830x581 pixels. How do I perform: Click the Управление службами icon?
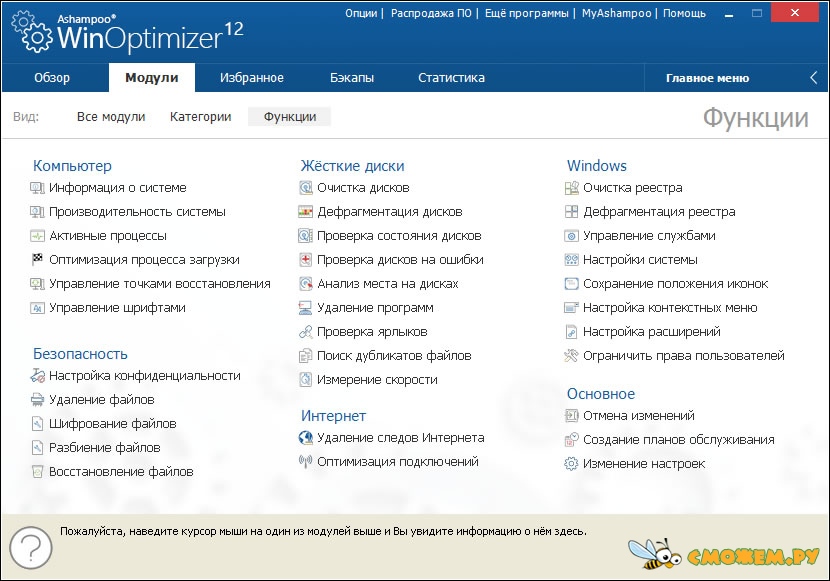coord(572,236)
